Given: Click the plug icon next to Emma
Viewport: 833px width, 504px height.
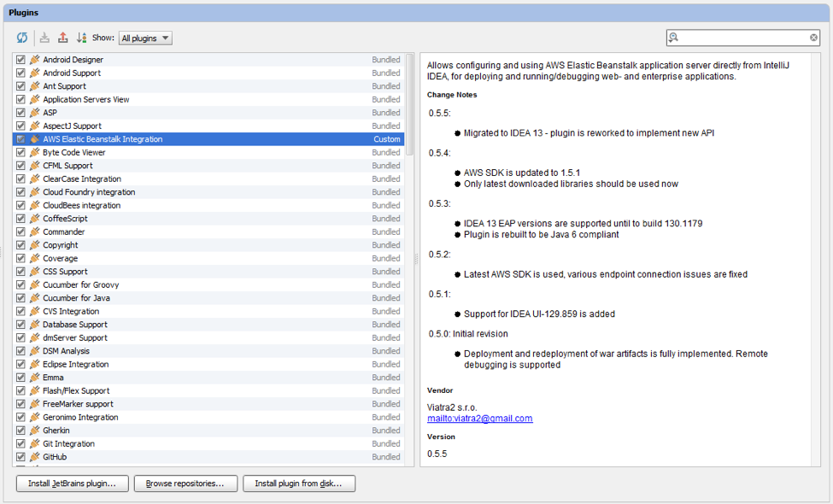Looking at the screenshot, I should point(34,377).
